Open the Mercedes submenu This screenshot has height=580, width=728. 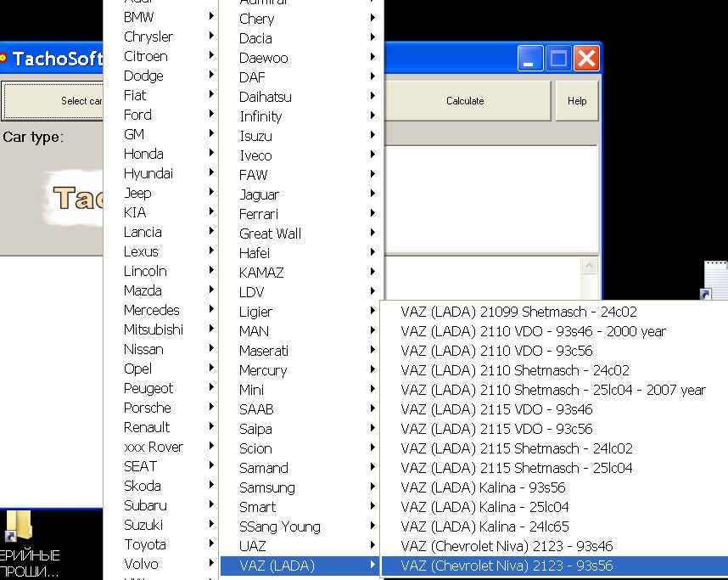[x=161, y=310]
